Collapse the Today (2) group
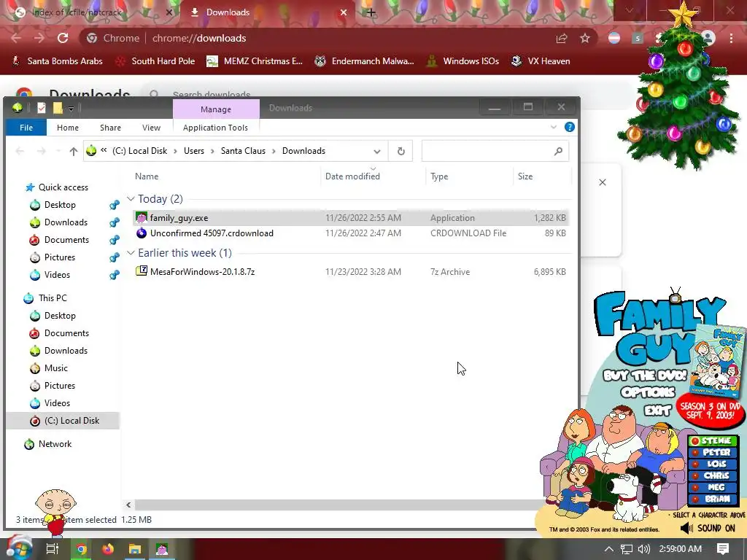This screenshot has width=747, height=560. pyautogui.click(x=131, y=198)
